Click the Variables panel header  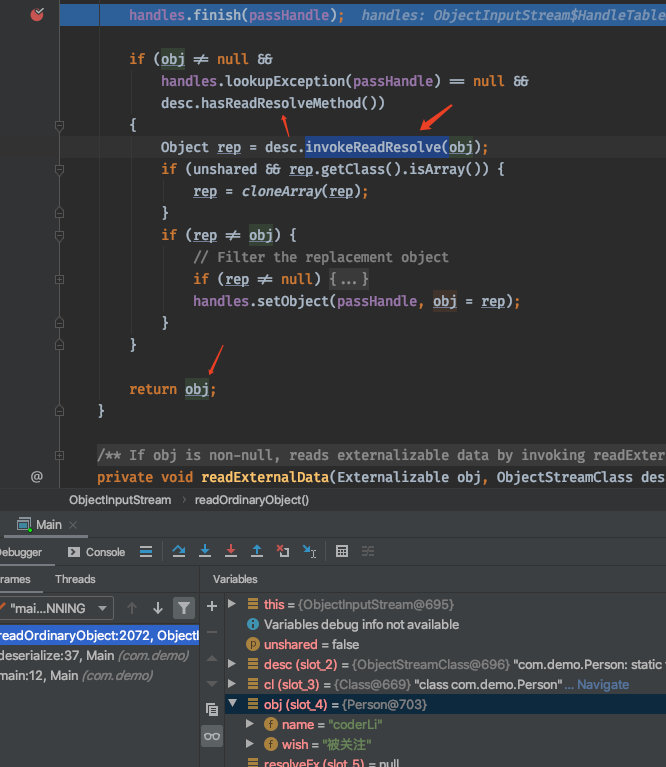click(235, 579)
